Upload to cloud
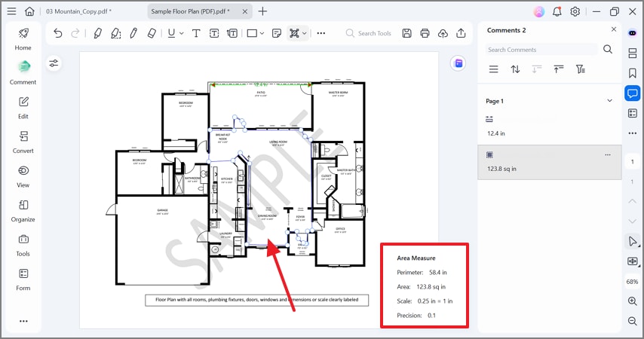The image size is (644, 339). point(443,33)
